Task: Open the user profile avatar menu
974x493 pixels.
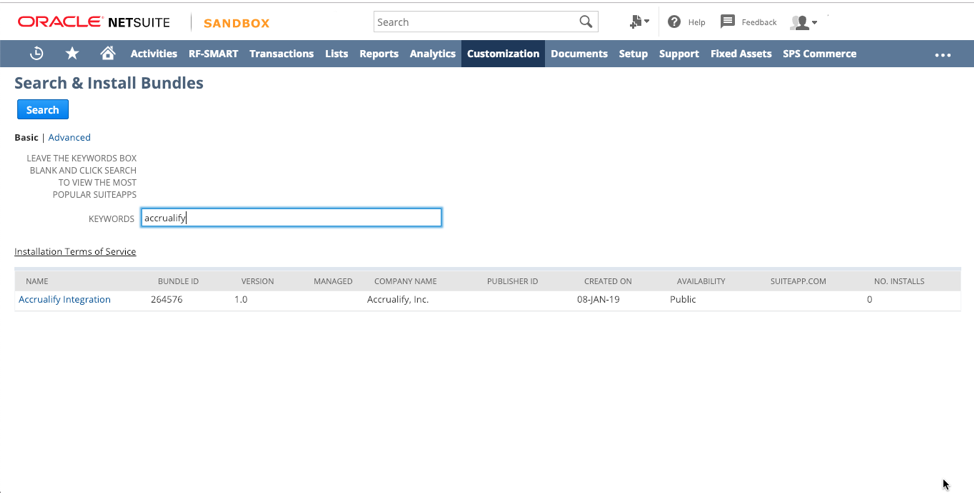Action: (804, 22)
